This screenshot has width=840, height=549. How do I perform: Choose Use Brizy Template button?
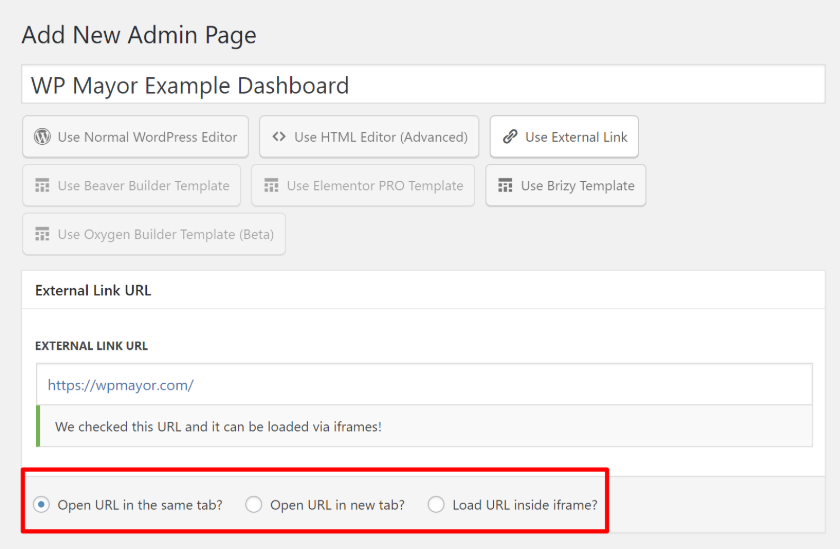[566, 185]
